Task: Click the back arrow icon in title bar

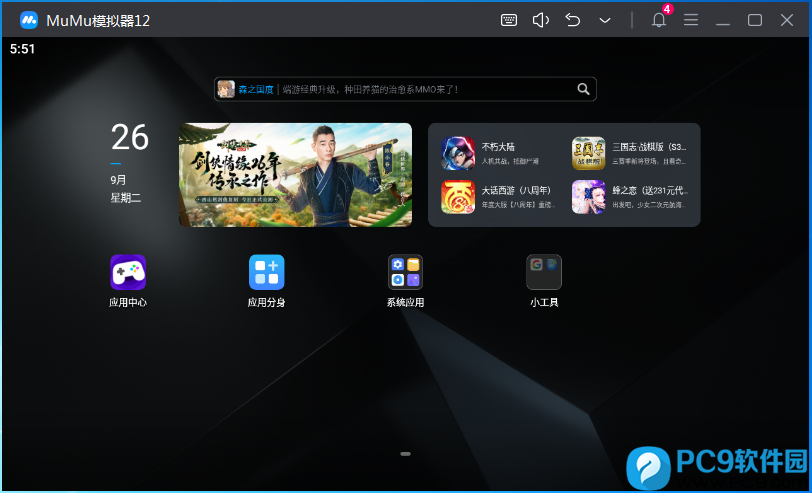Action: 573,20
